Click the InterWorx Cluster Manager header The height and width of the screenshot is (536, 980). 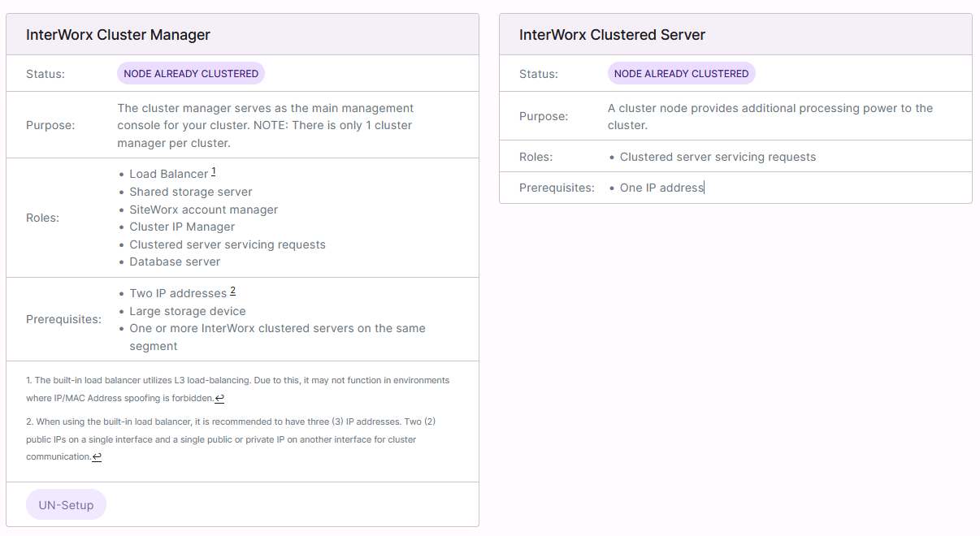(119, 35)
